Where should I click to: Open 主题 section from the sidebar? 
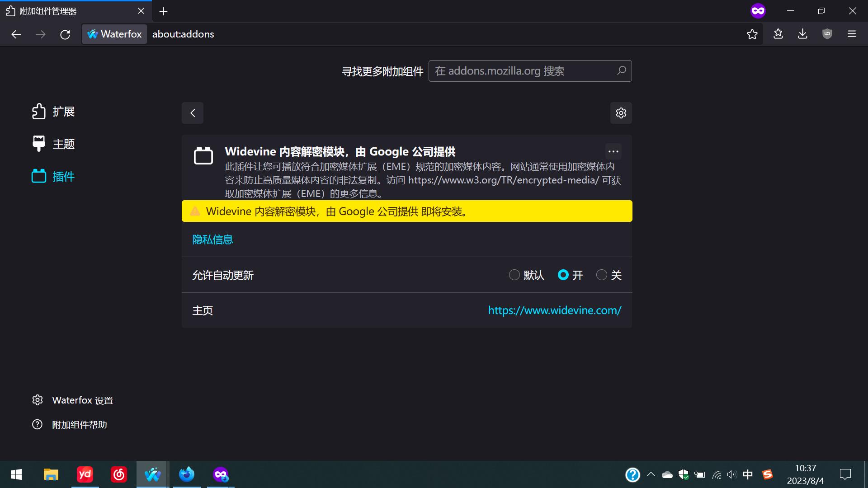(x=64, y=144)
